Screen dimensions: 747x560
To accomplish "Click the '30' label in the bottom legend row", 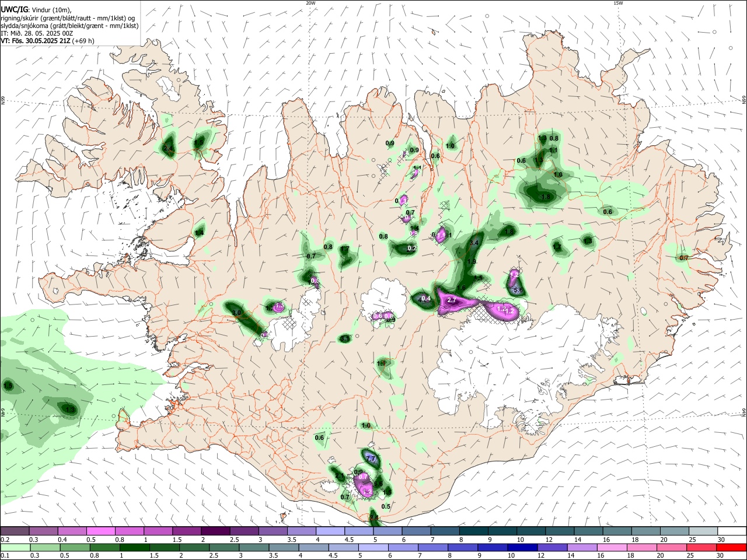I will click(720, 555).
